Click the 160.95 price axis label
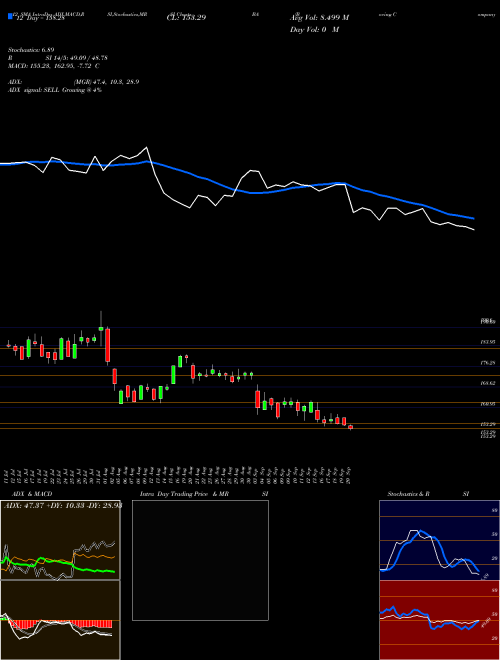Image resolution: width=500 pixels, height=660 pixels. click(487, 404)
